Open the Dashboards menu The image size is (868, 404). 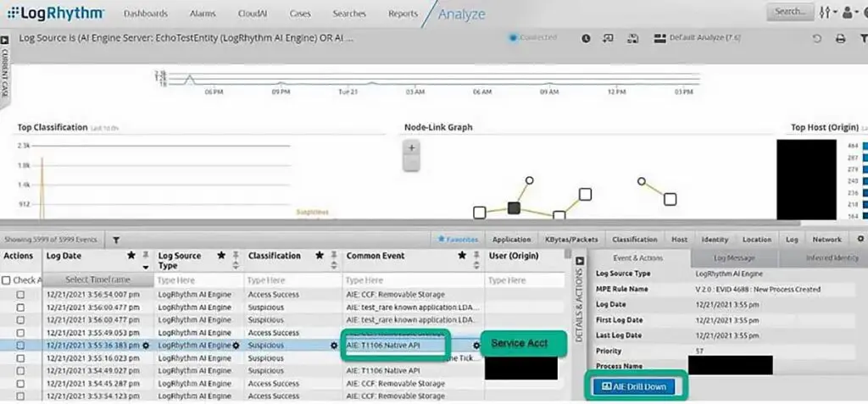tap(146, 14)
